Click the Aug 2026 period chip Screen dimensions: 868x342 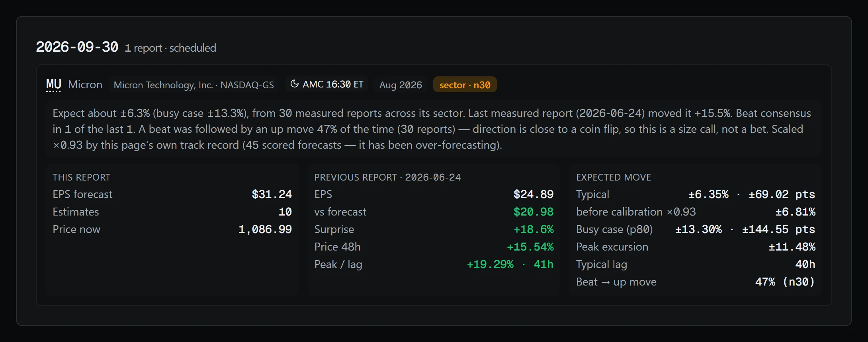point(401,85)
